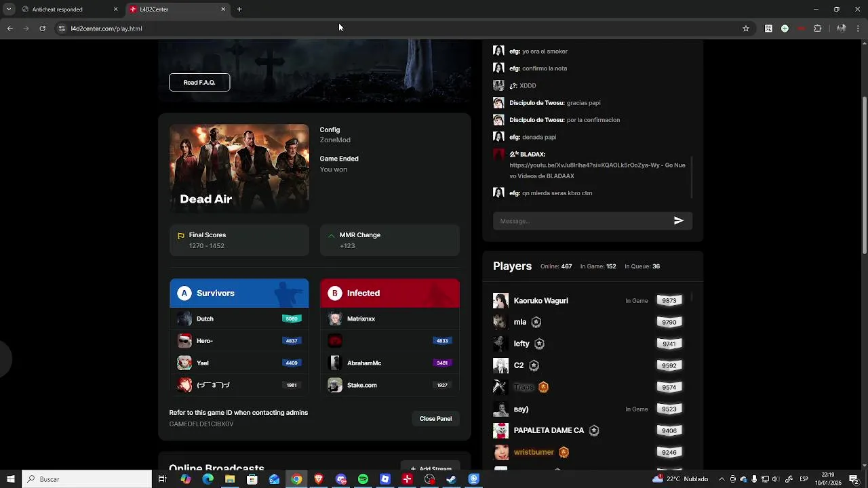Click the MMR Change +123 card

390,240
